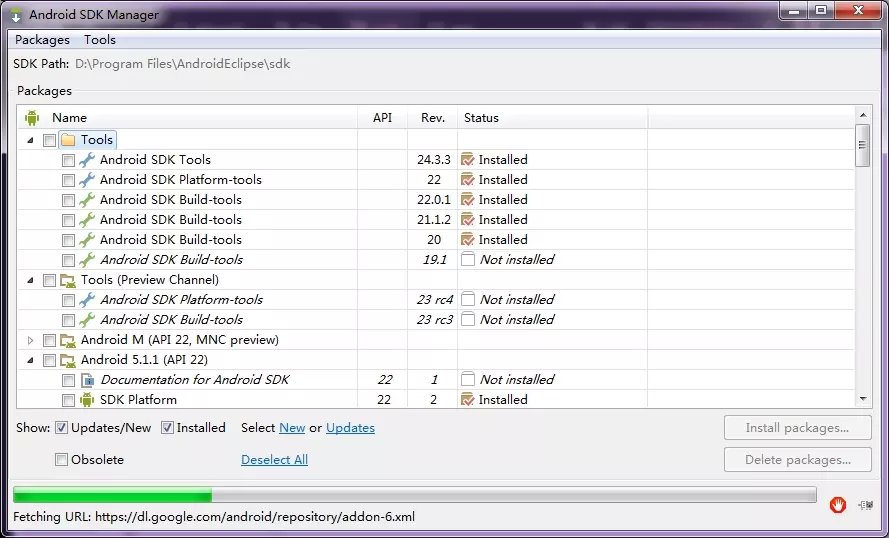Image resolution: width=889 pixels, height=538 pixels.
Task: Click the Updates link to select updates
Action: pos(350,428)
